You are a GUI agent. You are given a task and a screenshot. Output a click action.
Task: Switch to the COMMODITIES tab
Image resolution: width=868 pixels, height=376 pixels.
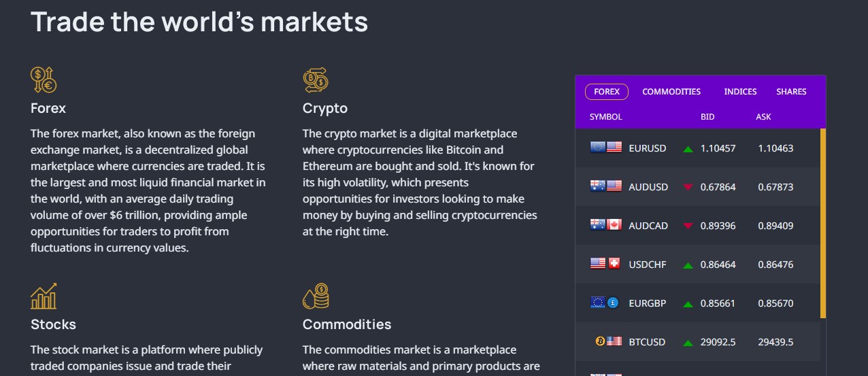pyautogui.click(x=671, y=92)
